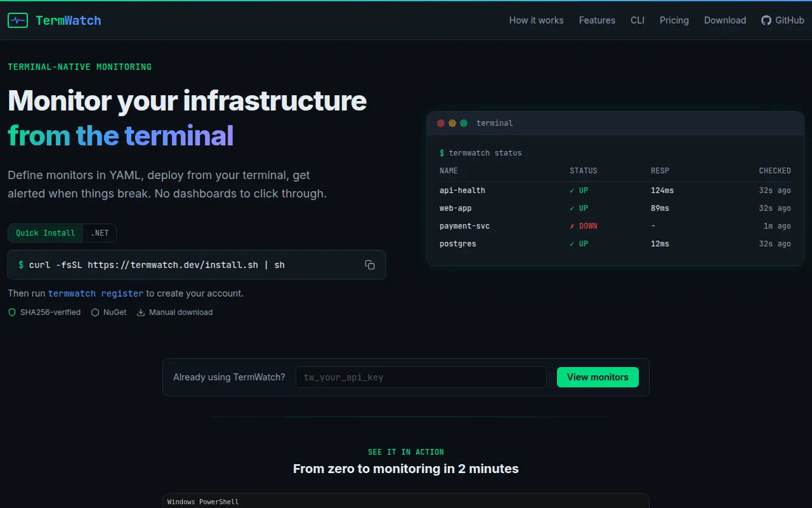Screen dimensions: 812x508
Task: Click the GitHub octocat icon
Action: [x=766, y=20]
